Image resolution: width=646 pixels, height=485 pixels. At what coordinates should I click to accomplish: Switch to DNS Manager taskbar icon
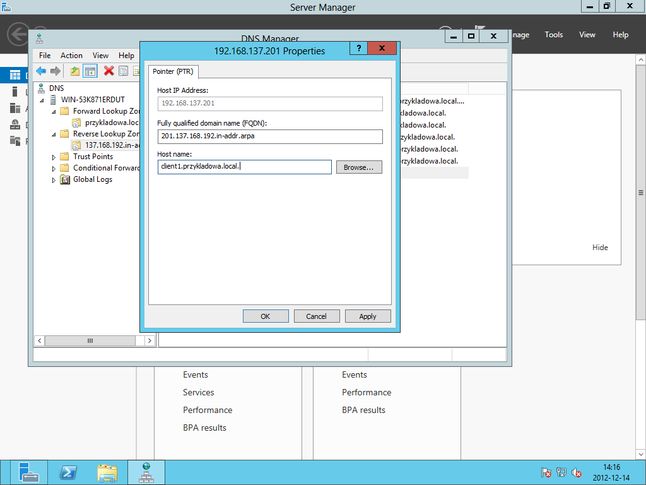pos(146,472)
